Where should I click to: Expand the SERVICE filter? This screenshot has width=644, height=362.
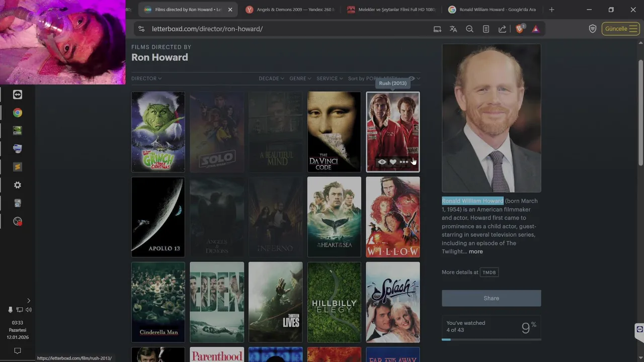[x=330, y=78]
